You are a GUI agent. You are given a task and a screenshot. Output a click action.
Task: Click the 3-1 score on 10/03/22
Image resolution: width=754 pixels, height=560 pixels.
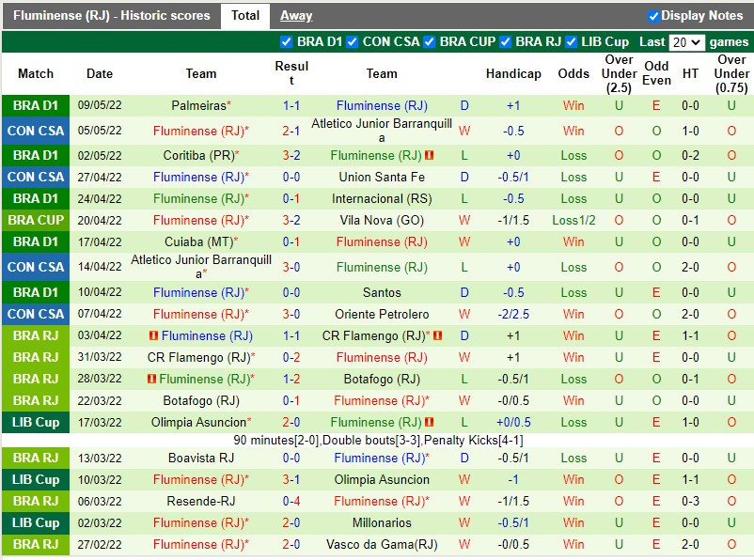[x=291, y=479]
